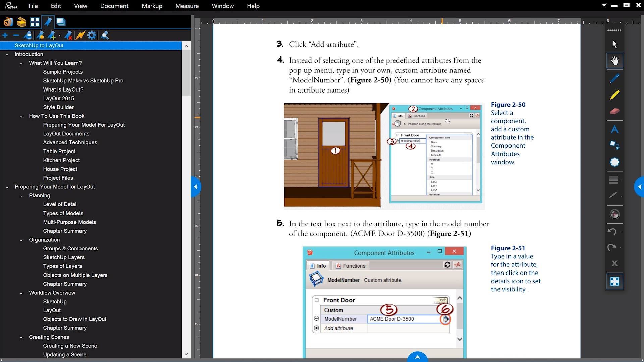Select the pen markup tool
This screenshot has width=644, height=362.
pos(614,79)
